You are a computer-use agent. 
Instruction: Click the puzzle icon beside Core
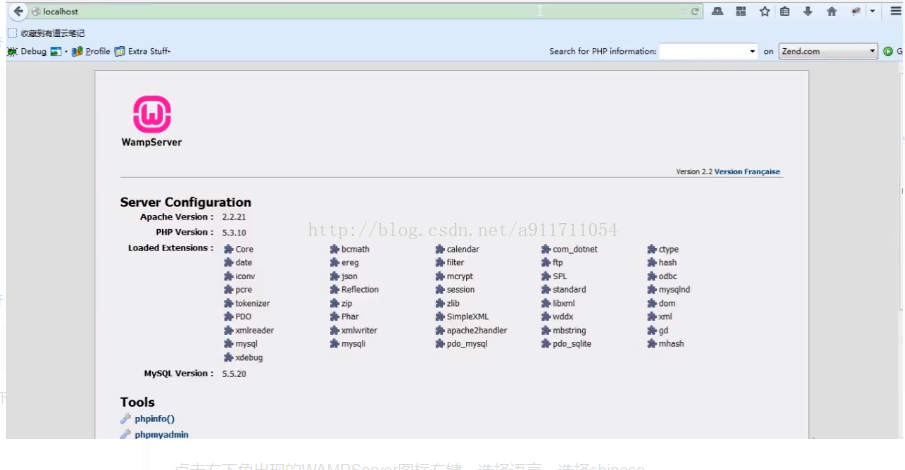pos(229,249)
